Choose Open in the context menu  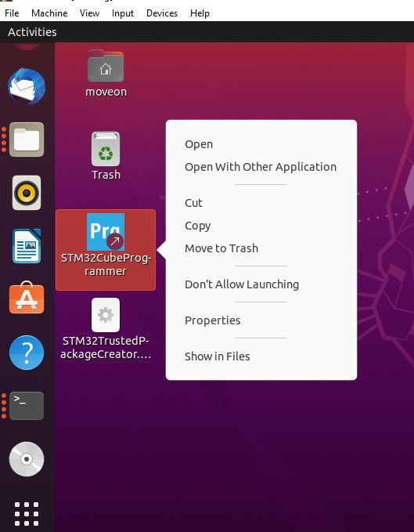pyautogui.click(x=199, y=144)
